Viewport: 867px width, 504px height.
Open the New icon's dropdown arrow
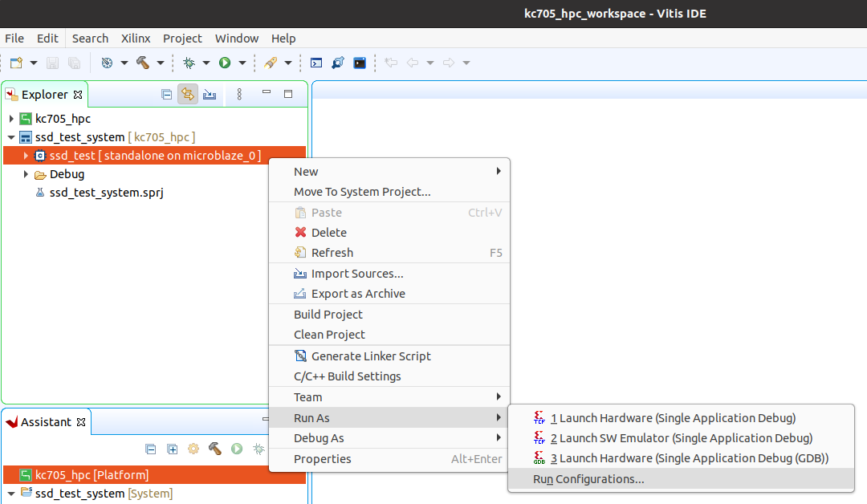tap(34, 63)
